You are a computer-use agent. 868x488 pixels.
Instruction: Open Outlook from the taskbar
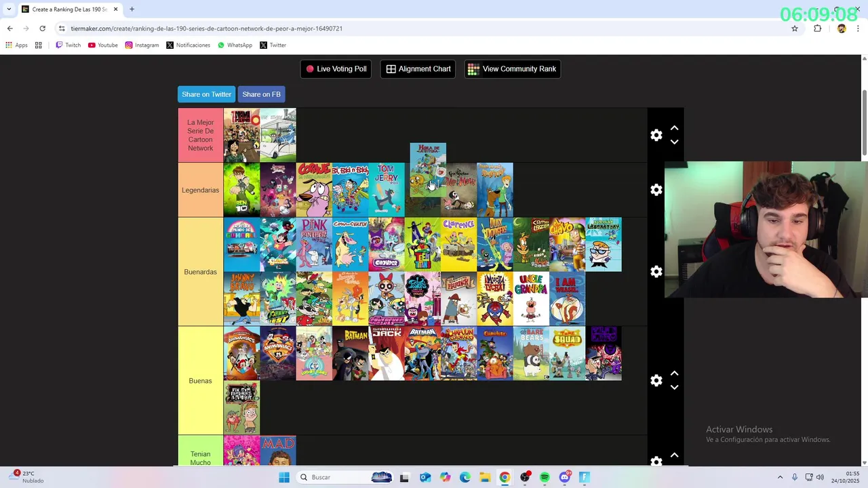click(425, 477)
